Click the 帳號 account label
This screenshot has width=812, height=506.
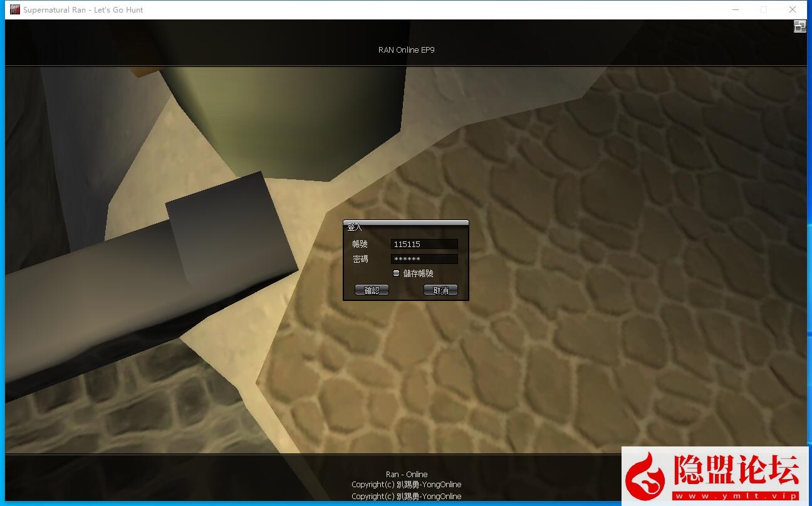(360, 244)
